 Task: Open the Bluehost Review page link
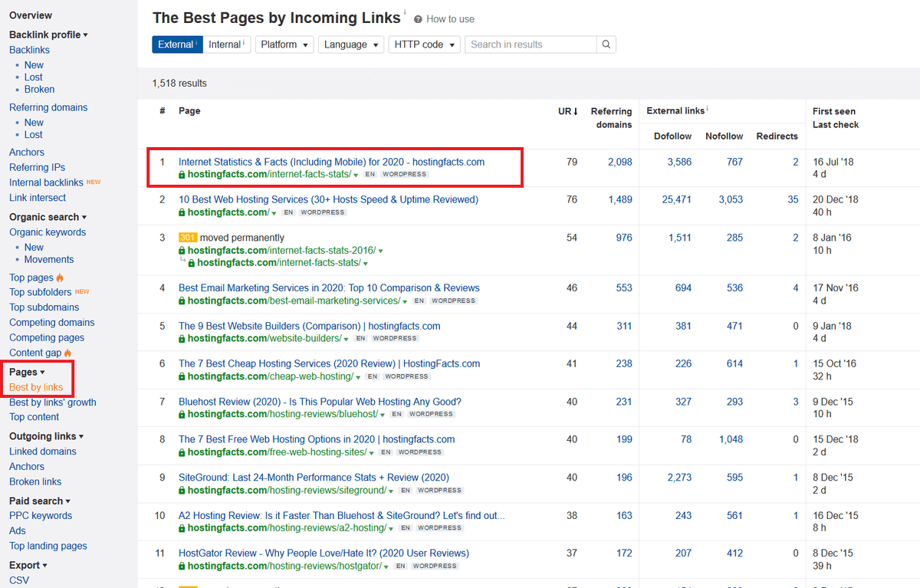[320, 402]
